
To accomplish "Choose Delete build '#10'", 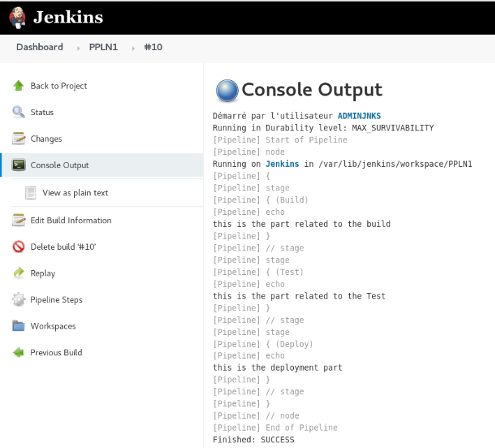I will pos(63,247).
